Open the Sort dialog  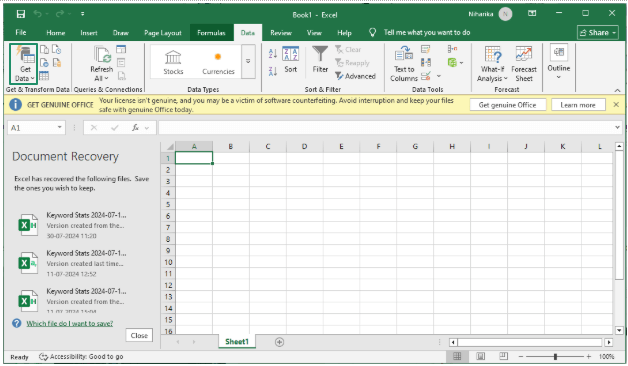(291, 60)
